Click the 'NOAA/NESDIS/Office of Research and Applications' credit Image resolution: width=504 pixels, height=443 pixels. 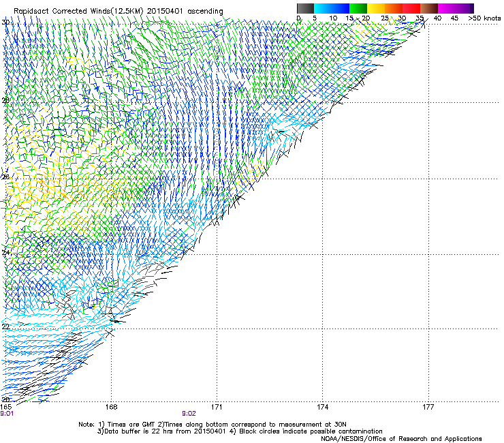pyautogui.click(x=401, y=439)
